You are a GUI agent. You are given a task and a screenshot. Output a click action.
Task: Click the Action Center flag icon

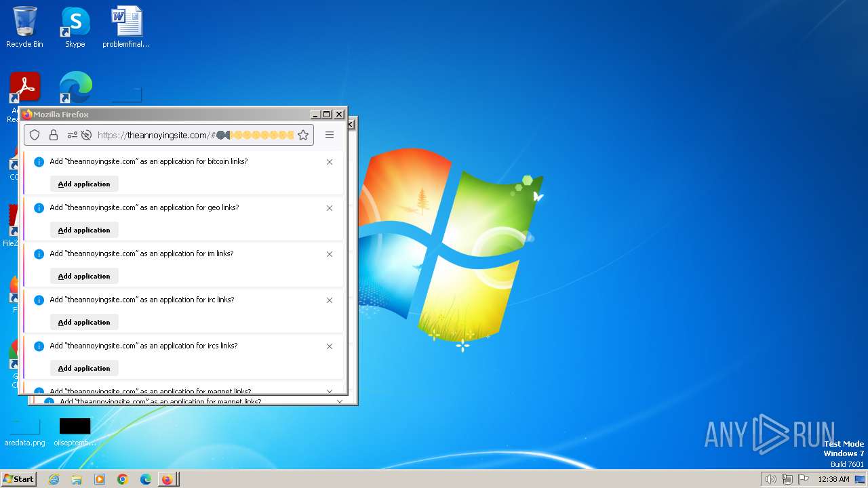(x=804, y=479)
